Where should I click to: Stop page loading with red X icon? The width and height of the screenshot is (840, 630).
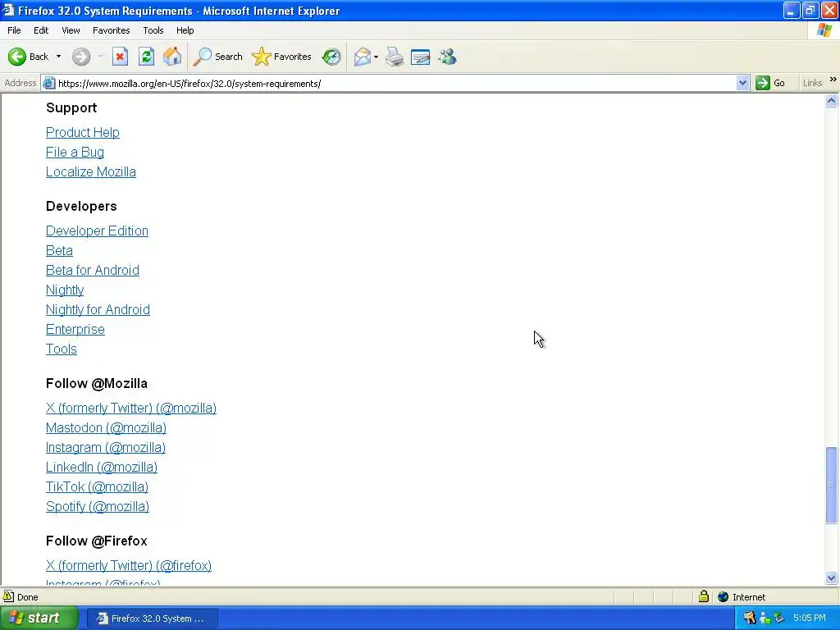point(120,57)
